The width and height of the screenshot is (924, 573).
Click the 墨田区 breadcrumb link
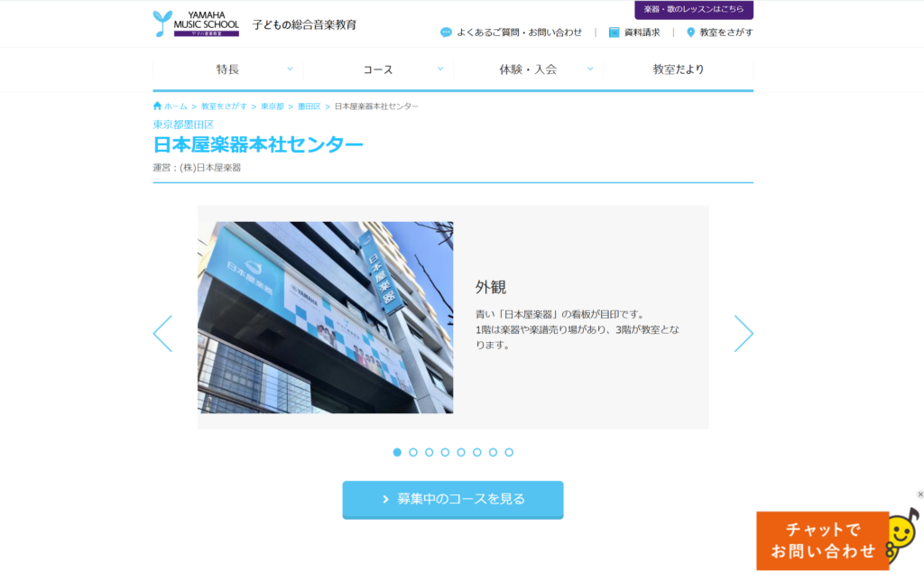pos(309,106)
